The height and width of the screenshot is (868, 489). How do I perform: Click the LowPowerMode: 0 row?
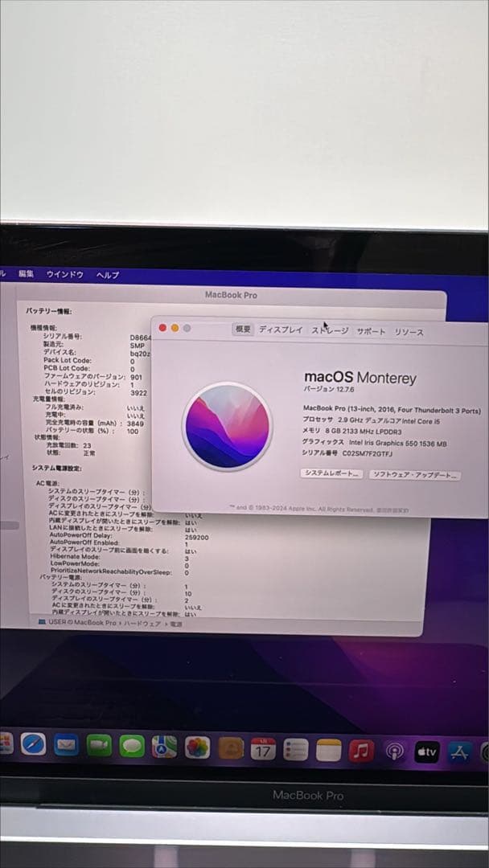[x=120, y=565]
